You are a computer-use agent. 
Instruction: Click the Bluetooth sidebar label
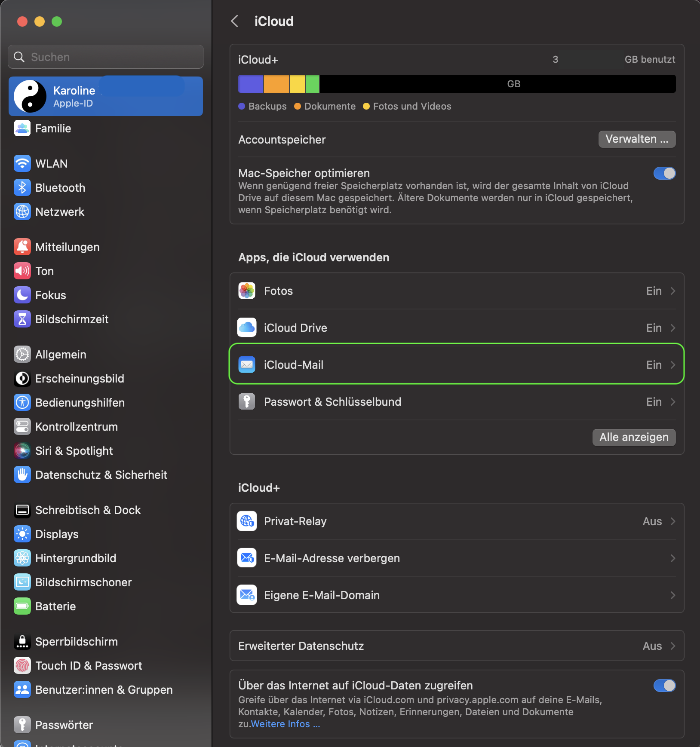point(60,188)
